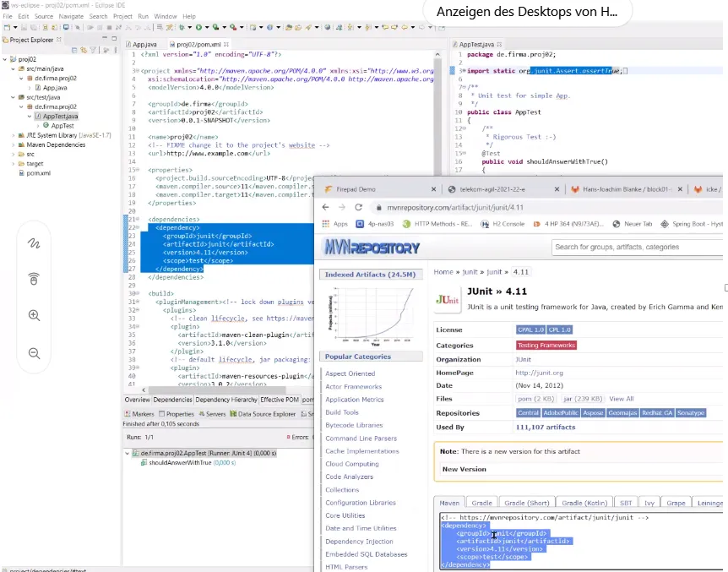Open the http://junit.org homepage link
Viewport: 728px width, 572px height.
pos(539,373)
